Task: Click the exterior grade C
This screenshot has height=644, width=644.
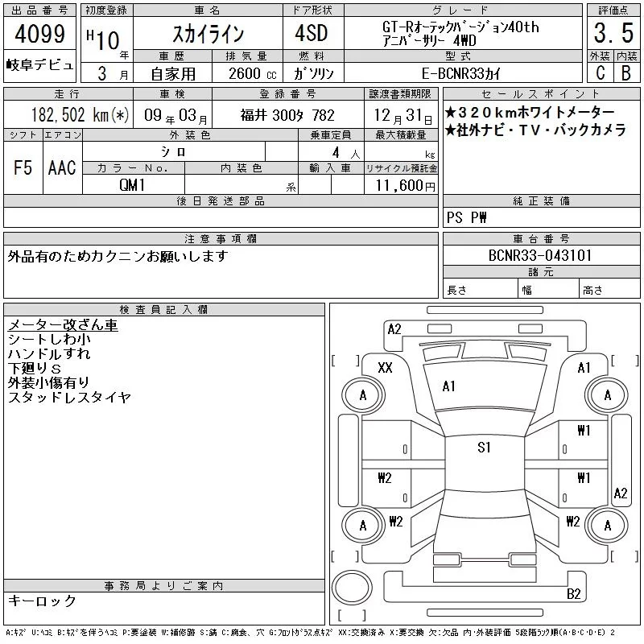Action: click(x=600, y=73)
